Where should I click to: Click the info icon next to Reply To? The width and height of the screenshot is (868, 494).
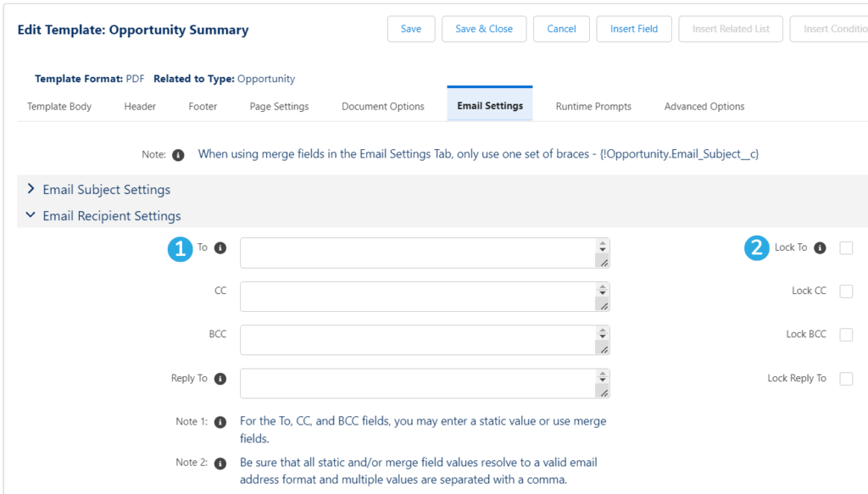click(x=220, y=379)
